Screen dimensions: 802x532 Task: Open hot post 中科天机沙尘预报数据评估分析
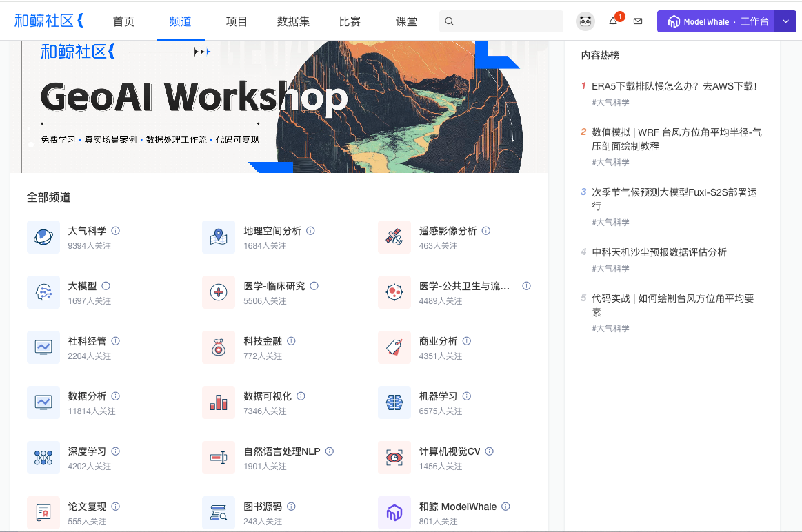659,252
